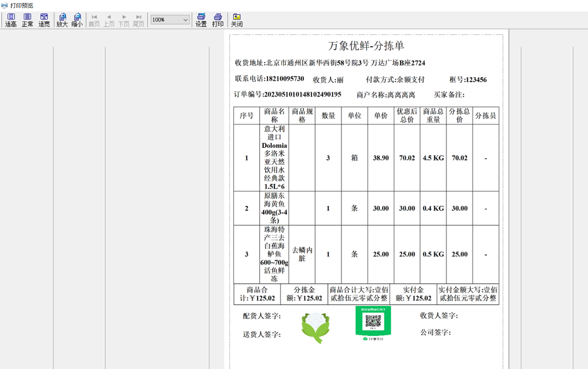Click the 商品名称 column header
The image size is (588, 369).
(274, 116)
